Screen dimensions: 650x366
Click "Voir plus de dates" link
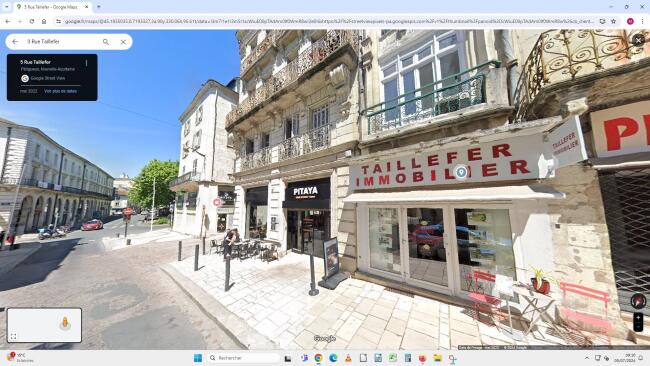point(61,91)
